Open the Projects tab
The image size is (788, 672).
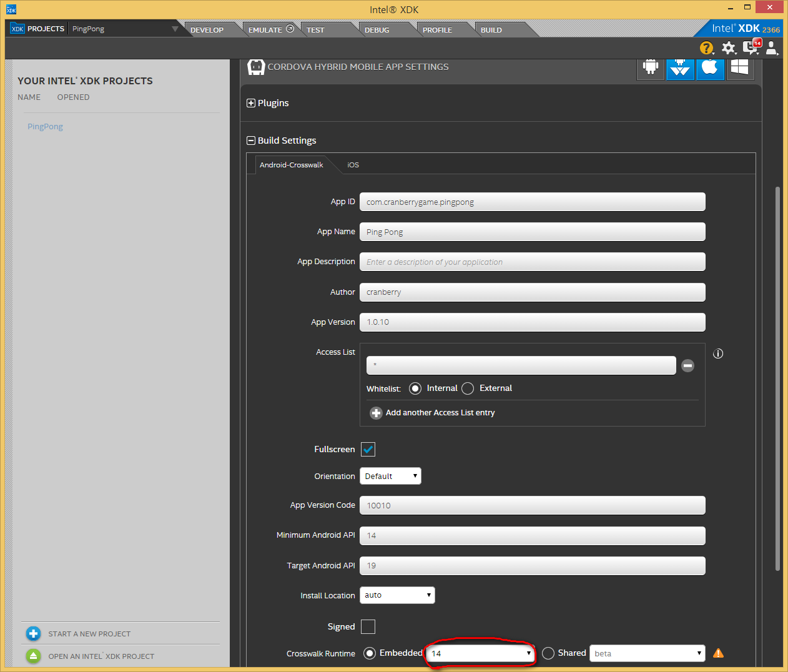[37, 29]
